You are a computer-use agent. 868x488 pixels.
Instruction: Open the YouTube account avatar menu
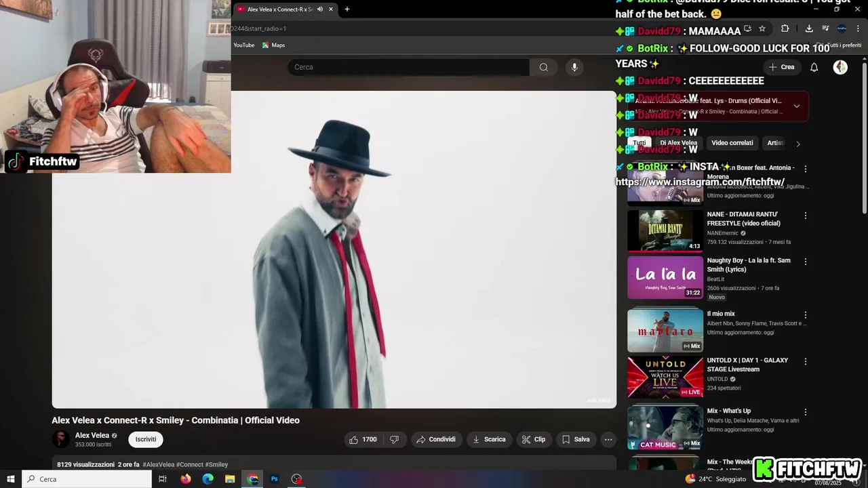point(840,67)
